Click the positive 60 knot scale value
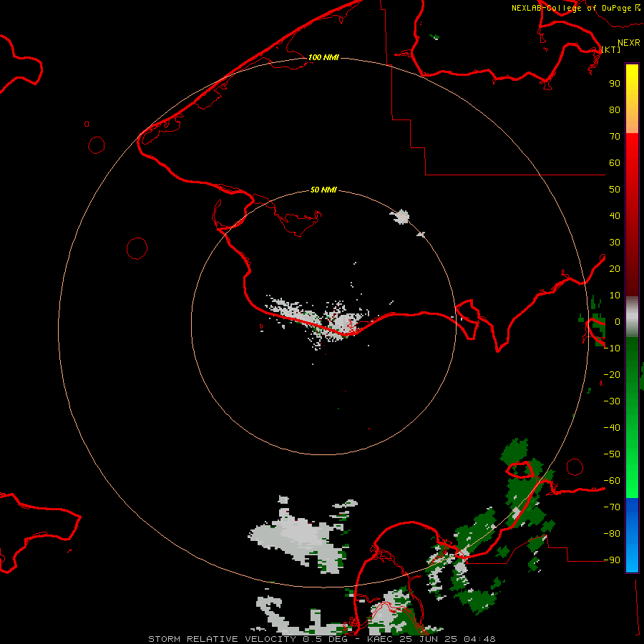Screen dimensions: 644x644 pos(615,162)
